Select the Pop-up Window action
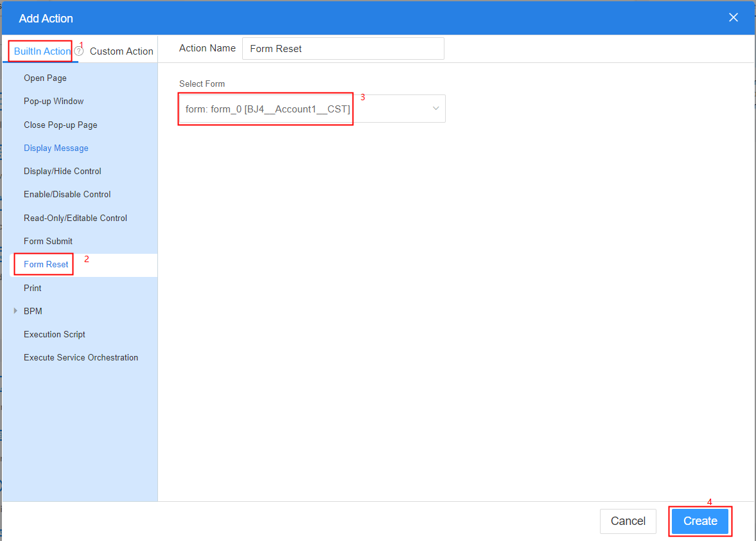Screen dimensions: 756x541 tap(53, 102)
